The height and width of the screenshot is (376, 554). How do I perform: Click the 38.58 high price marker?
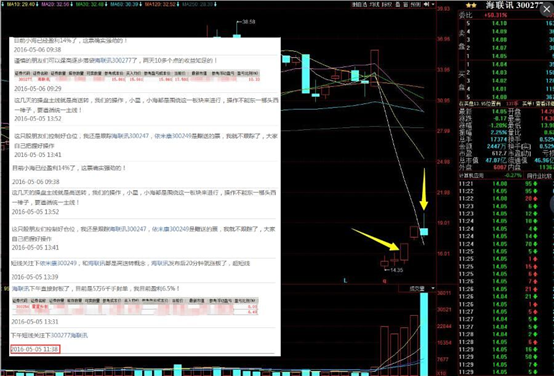click(248, 22)
